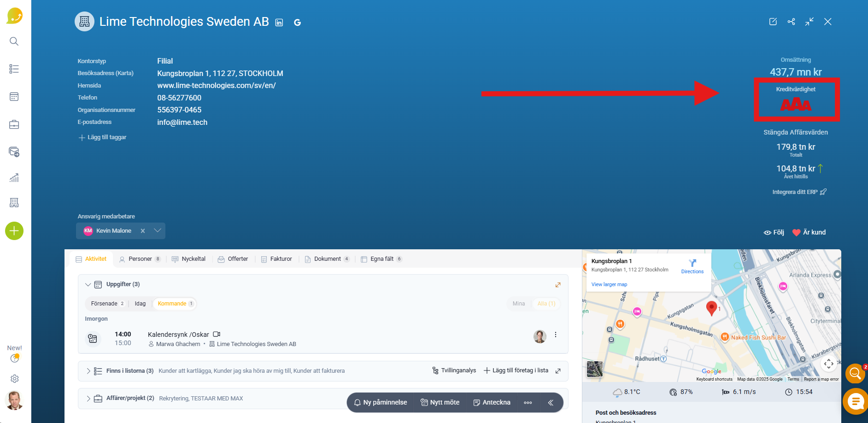Switch to the Dokument tab

(x=327, y=259)
